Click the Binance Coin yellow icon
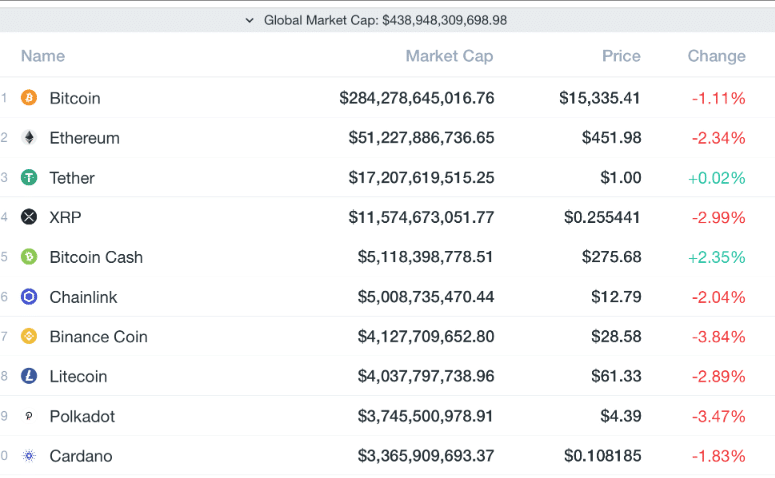The width and height of the screenshot is (775, 478). pos(29,337)
